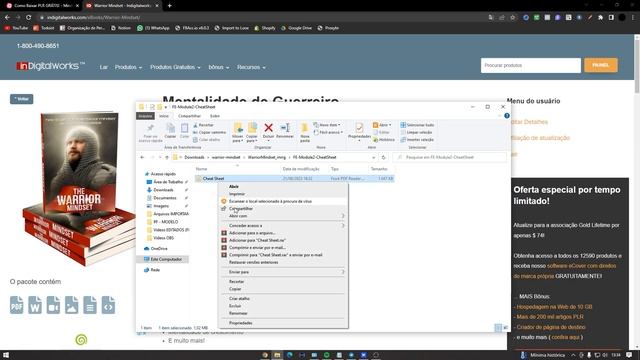Expand the Mover para dropdown
Screen dimensions: 640x360
click(238, 139)
